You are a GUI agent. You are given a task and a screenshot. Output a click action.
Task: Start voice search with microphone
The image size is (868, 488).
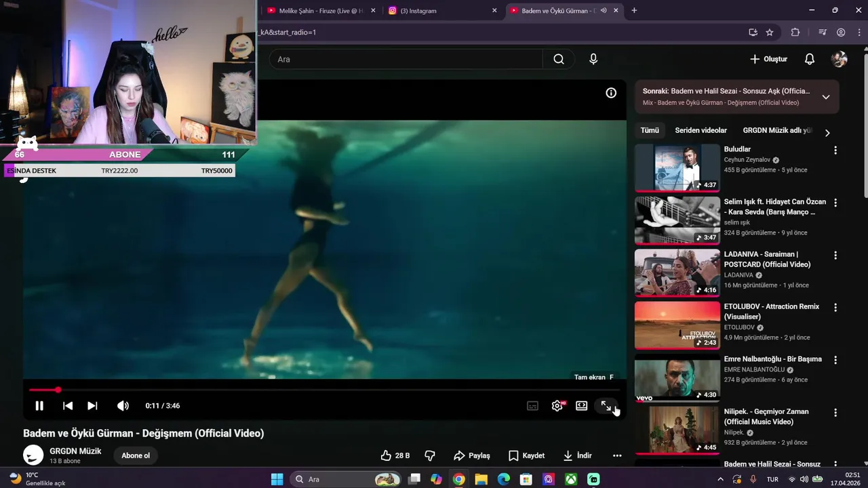click(593, 59)
